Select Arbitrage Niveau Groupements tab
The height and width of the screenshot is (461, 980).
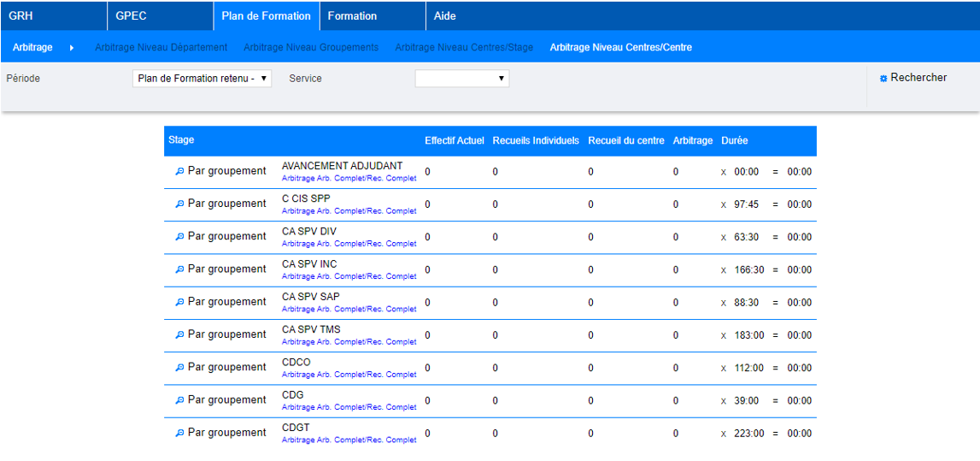coord(311,48)
